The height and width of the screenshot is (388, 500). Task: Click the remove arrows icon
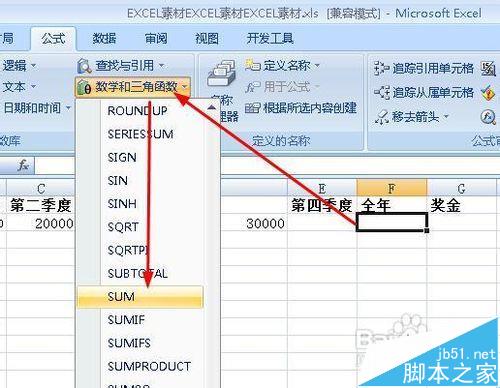[x=381, y=117]
